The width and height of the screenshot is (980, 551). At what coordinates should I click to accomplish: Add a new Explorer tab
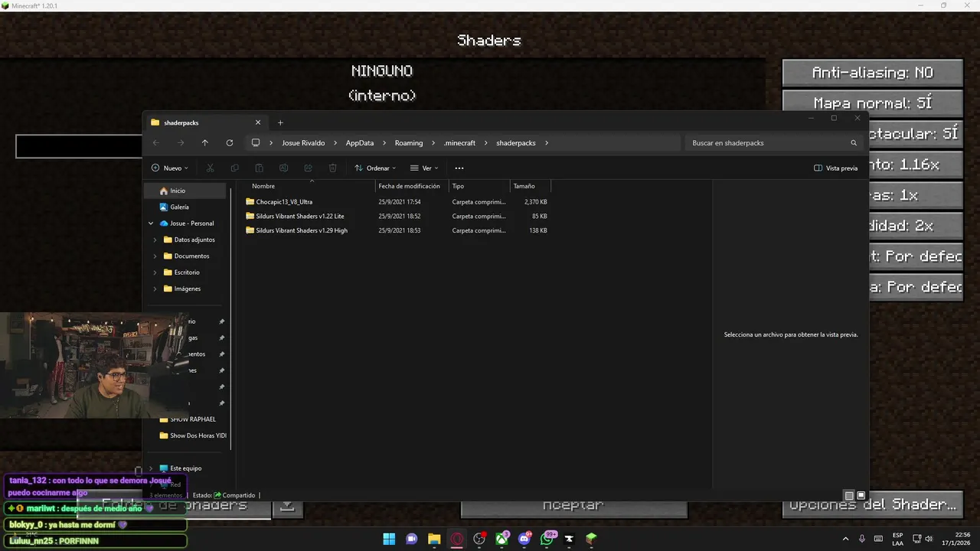click(x=280, y=122)
